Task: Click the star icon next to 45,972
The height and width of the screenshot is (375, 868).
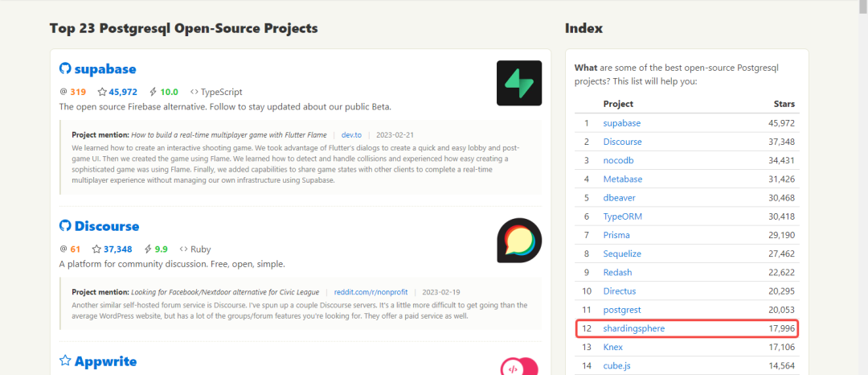Action: pos(102,92)
